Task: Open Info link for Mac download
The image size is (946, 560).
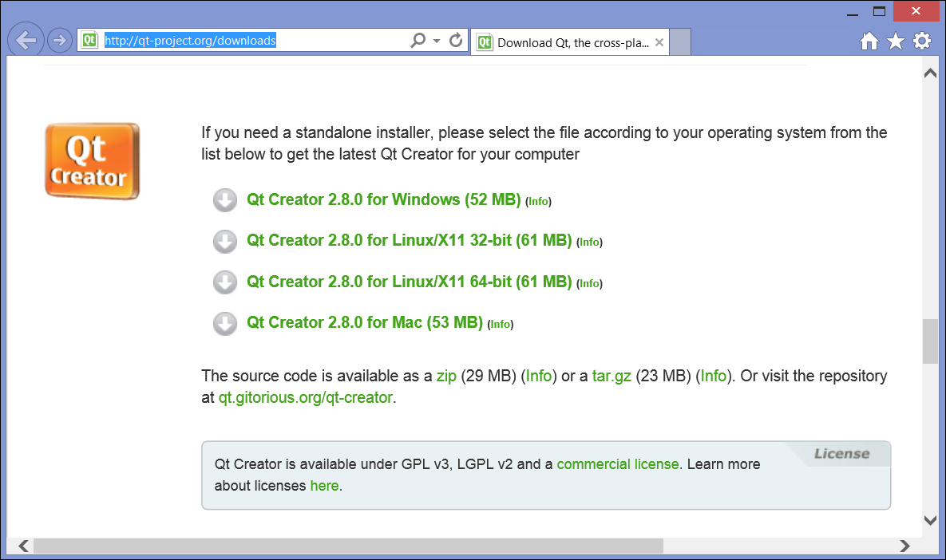Action: pyautogui.click(x=501, y=325)
